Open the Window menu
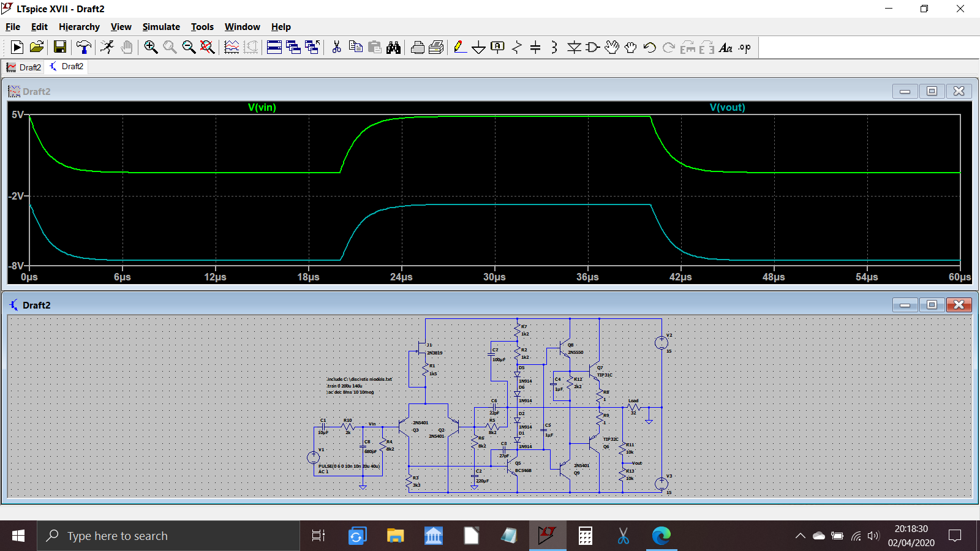The height and width of the screenshot is (551, 980). point(242,27)
